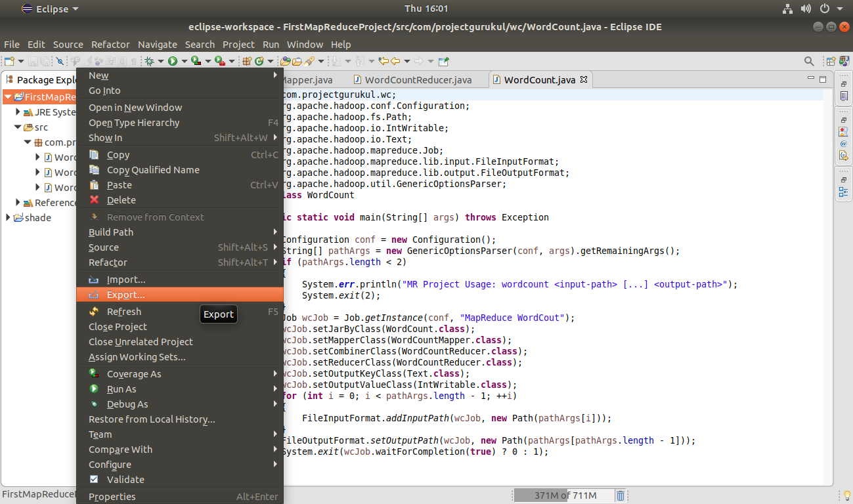This screenshot has width=853, height=504.
Task: Choose Refresh from the context menu
Action: click(x=180, y=312)
